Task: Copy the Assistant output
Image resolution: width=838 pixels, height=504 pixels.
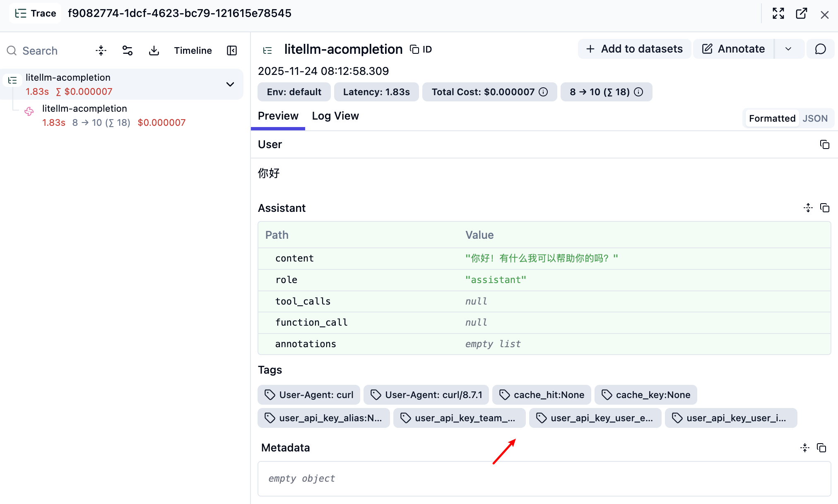Action: click(825, 208)
